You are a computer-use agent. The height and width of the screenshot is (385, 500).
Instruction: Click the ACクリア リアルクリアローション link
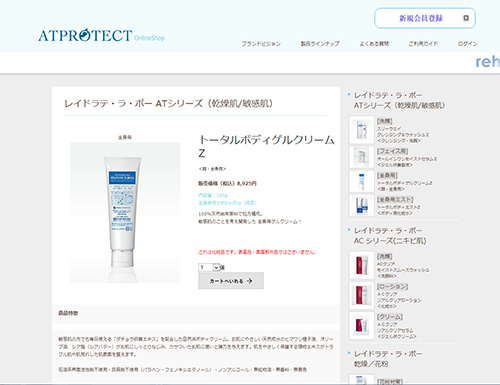(x=399, y=297)
